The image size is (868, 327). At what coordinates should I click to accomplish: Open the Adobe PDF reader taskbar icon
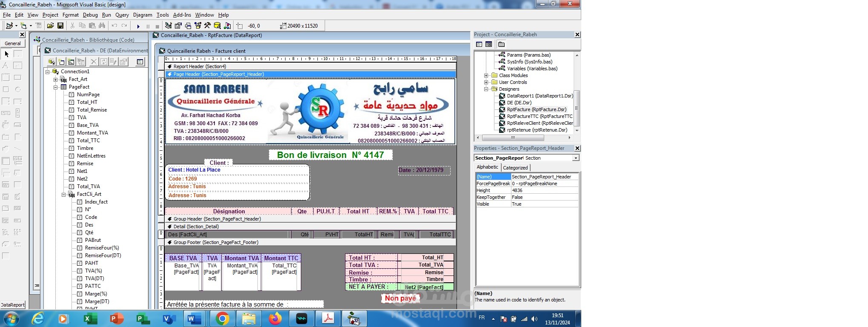328,318
